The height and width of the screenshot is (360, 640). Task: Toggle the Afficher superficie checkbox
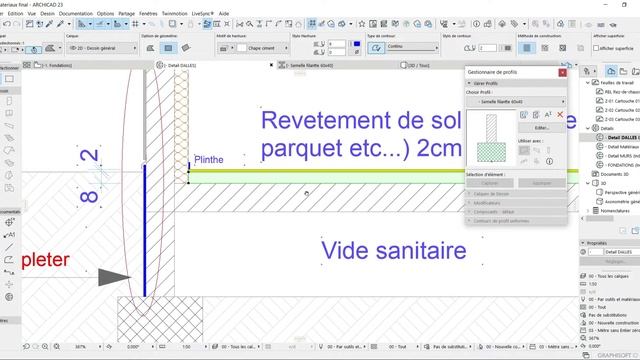(596, 48)
